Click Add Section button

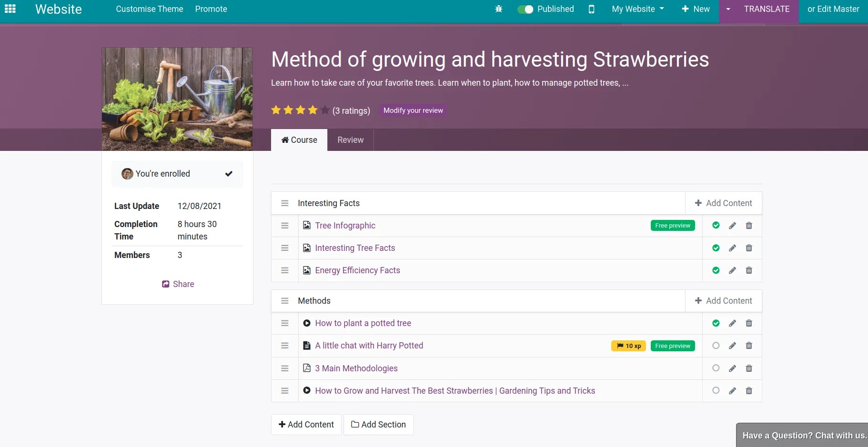[379, 425]
